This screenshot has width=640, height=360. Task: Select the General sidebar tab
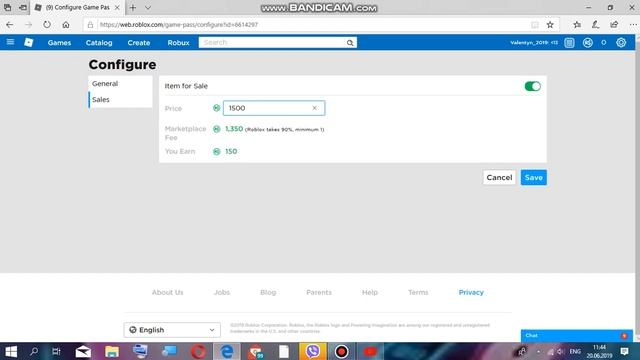pos(120,84)
